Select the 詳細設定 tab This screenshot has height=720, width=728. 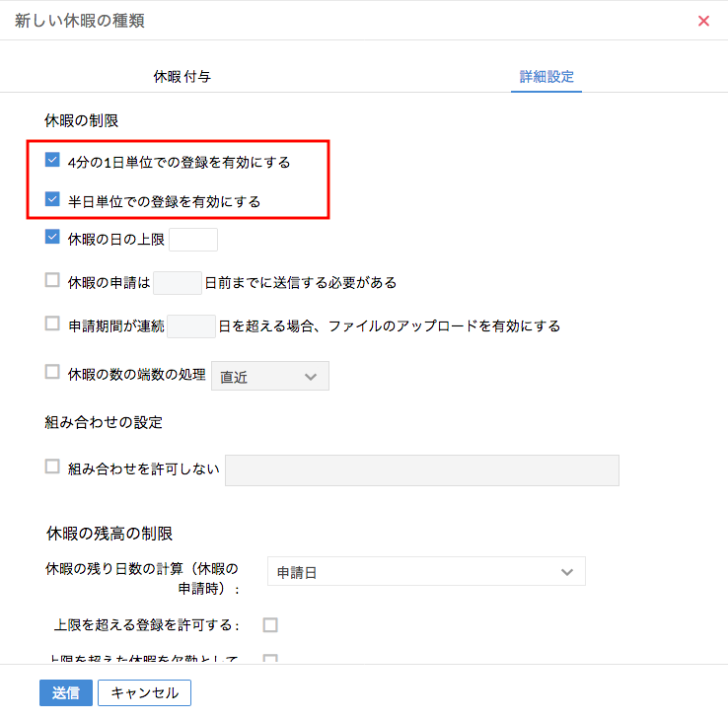546,76
